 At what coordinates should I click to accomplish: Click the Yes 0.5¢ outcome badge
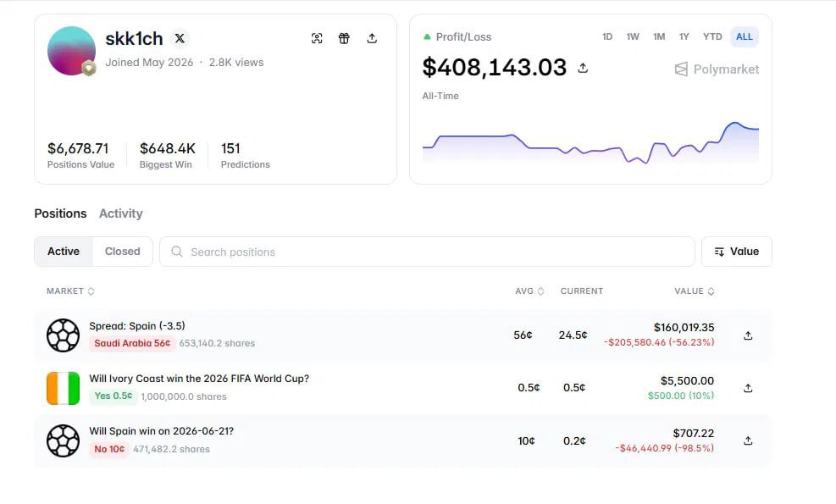(x=113, y=396)
